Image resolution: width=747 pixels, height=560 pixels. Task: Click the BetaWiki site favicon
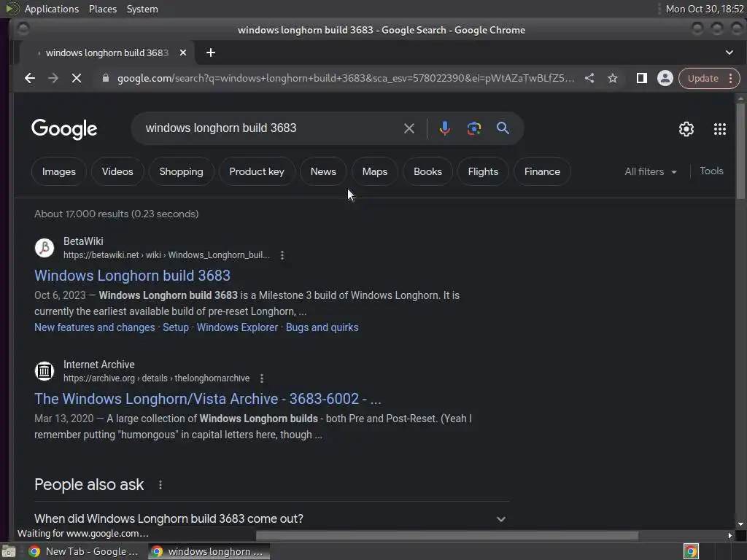[x=44, y=248]
